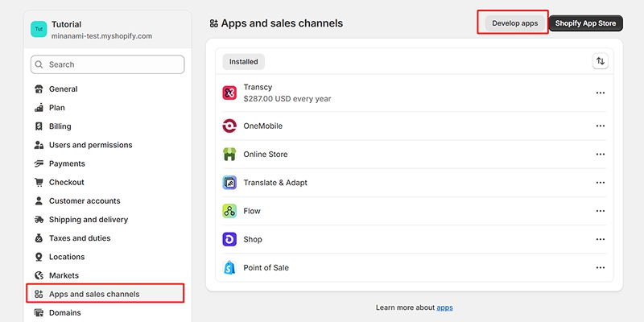Open the Shop channel entry
Screen dimensions: 644x322
[x=414, y=239]
